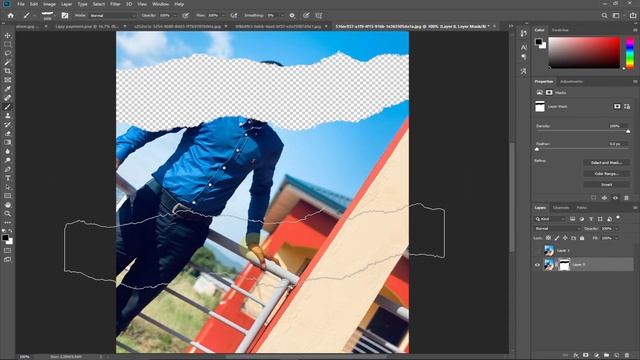Open the layer filter Kind dropdown
Image resolution: width=640 pixels, height=360 pixels.
point(550,219)
